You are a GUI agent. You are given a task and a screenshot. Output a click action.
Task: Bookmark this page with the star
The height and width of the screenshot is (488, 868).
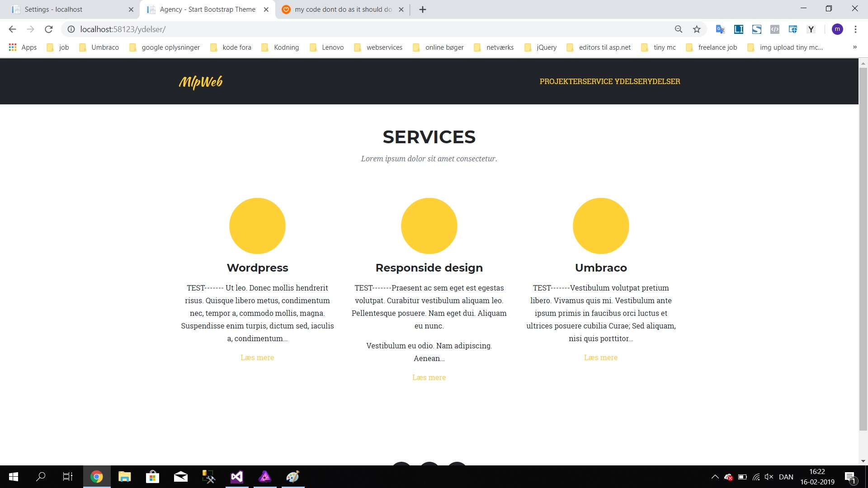(697, 29)
